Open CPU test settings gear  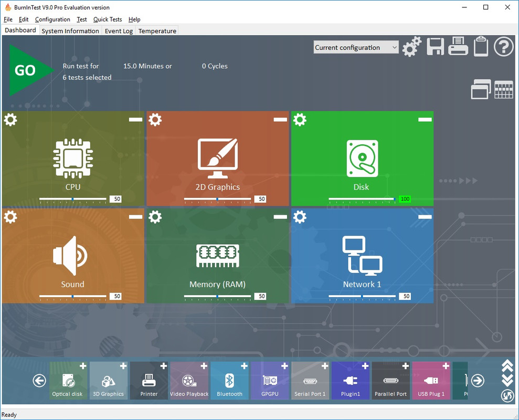[10, 119]
